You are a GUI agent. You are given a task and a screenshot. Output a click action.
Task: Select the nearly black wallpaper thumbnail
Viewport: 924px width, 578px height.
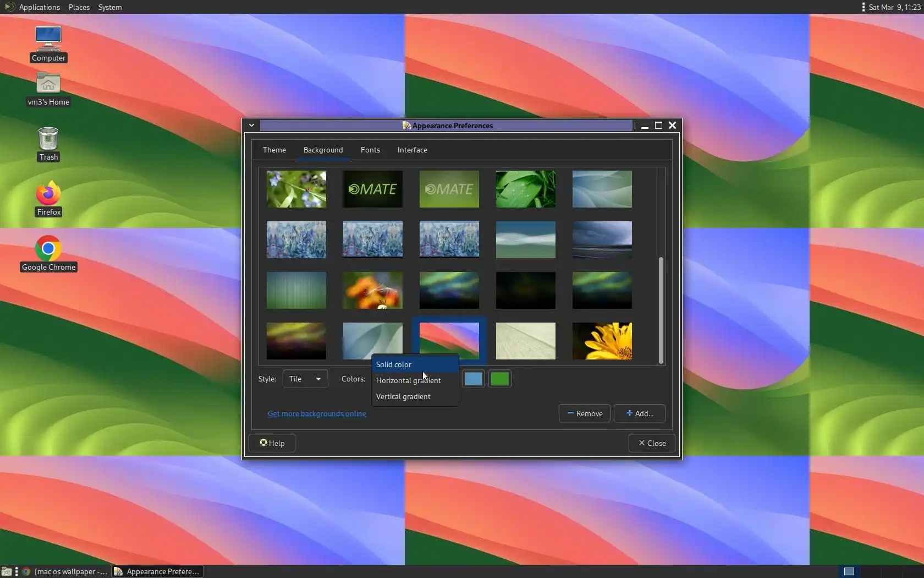pos(526,290)
